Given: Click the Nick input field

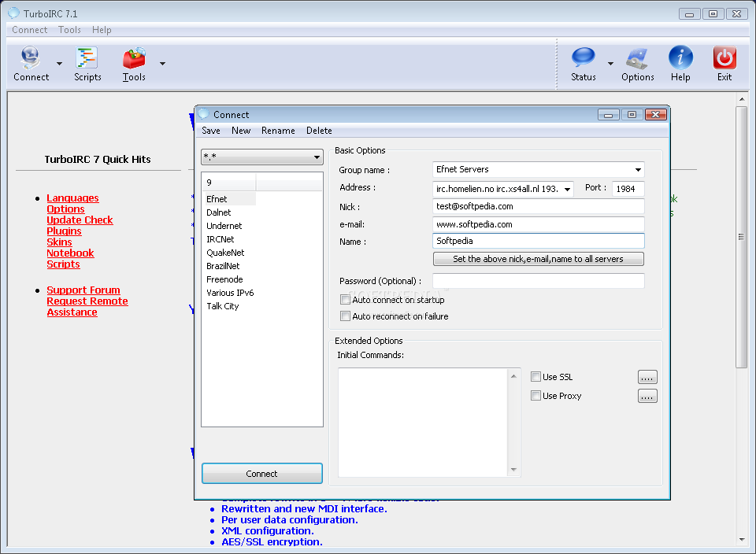Looking at the screenshot, I should coord(538,206).
